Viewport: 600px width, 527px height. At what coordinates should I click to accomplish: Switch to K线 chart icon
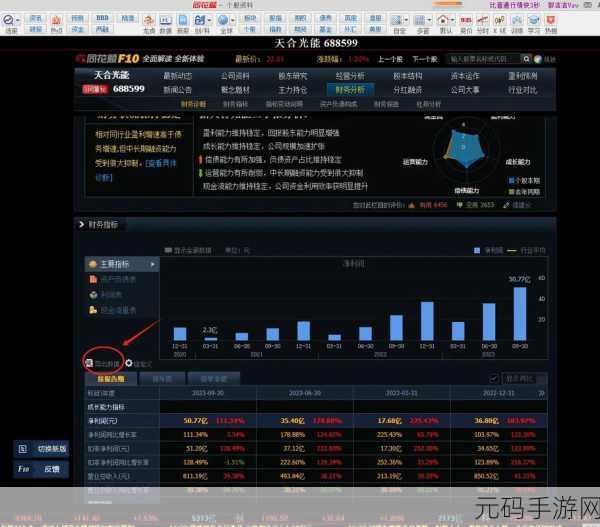[499, 20]
